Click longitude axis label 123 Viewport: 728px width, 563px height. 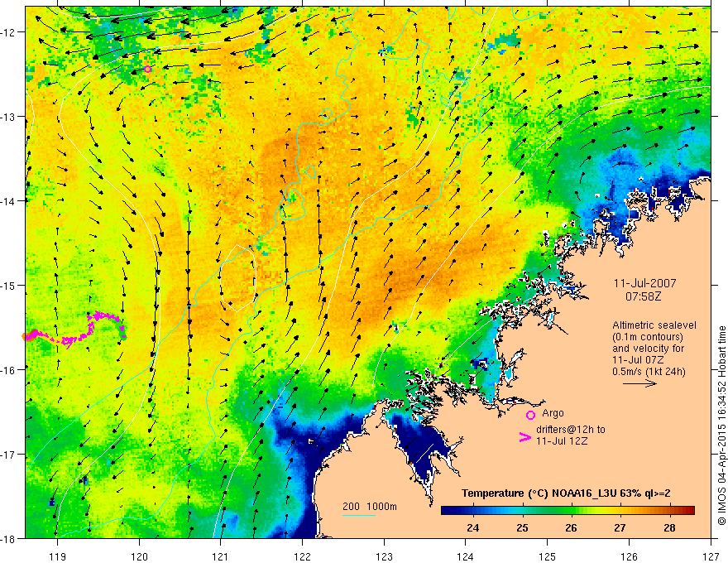click(x=384, y=556)
